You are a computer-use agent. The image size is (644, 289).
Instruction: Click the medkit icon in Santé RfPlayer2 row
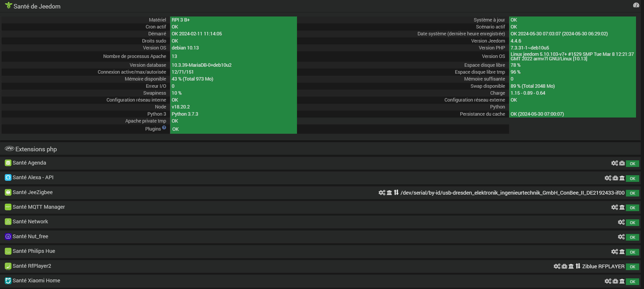tap(564, 266)
